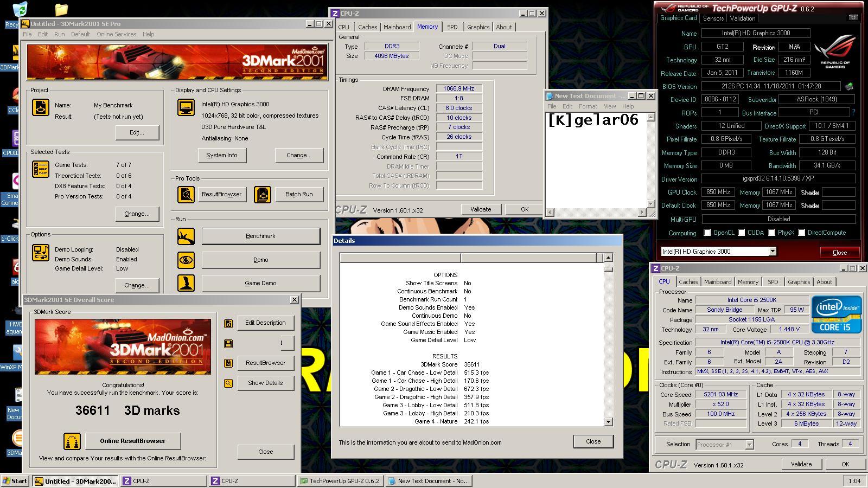Switch to Mainboard tab in top CPU-Z window
Screen dimensions: 868x488
click(397, 27)
